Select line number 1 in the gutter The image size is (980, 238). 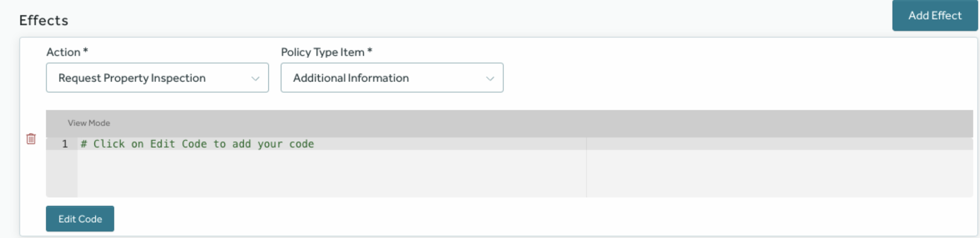tap(65, 144)
